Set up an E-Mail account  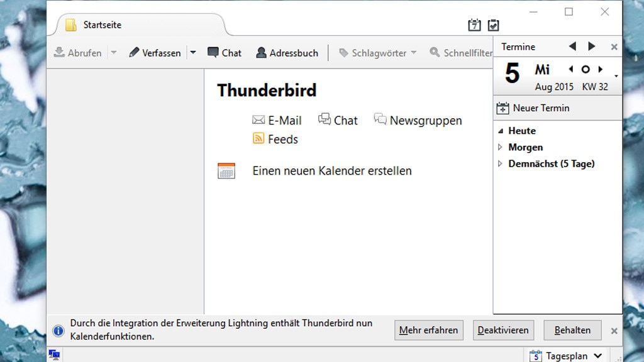pos(277,120)
